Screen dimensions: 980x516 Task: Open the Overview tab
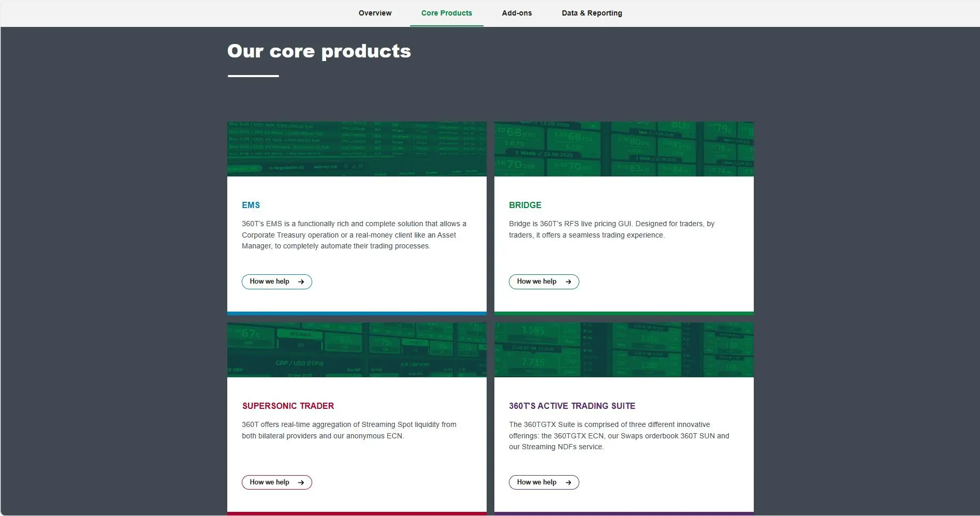[x=375, y=13]
